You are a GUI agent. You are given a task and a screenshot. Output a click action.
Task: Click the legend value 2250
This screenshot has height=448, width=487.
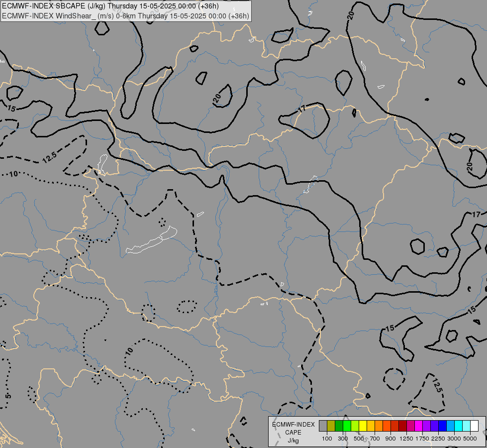tap(438, 439)
